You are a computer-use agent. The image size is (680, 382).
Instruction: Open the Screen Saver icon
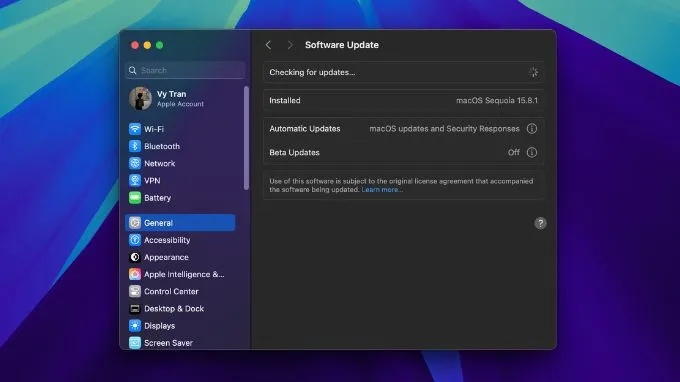135,343
